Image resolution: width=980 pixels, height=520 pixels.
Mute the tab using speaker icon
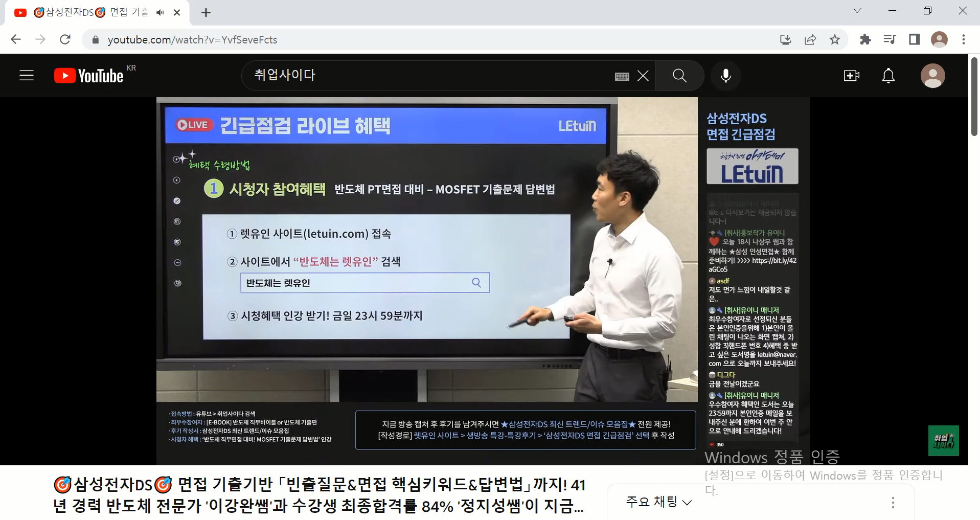pyautogui.click(x=160, y=13)
